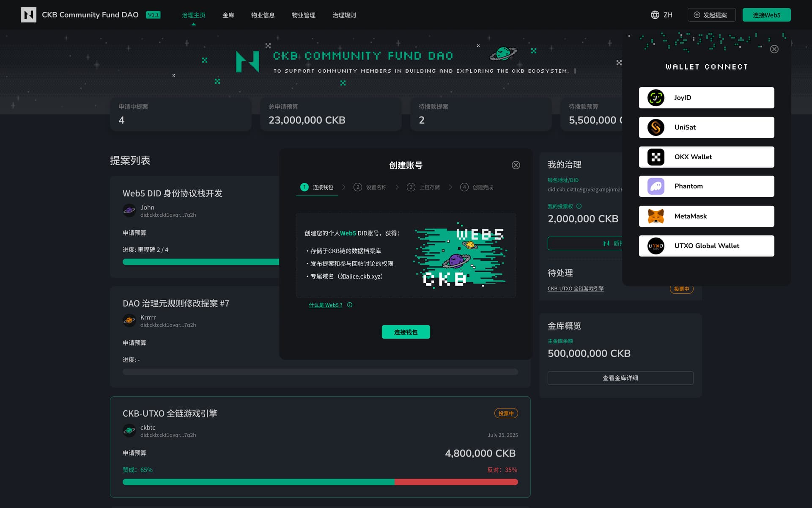Open the 什么是 Web5? link
Viewport: 812px width, 508px height.
325,305
